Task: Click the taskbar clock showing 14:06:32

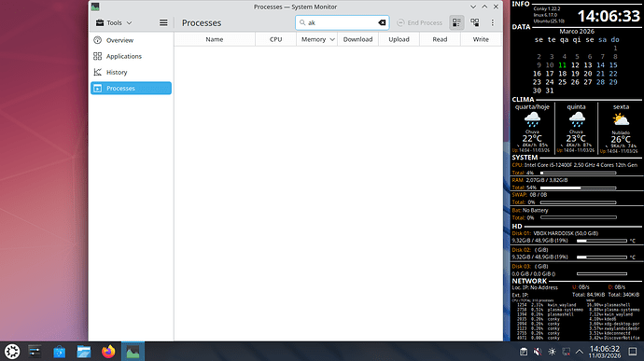Action: point(605,352)
